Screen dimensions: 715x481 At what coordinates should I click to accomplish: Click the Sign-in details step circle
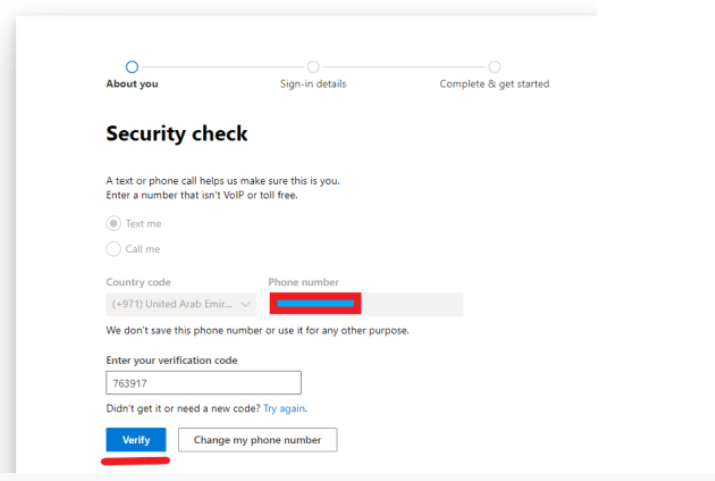(313, 67)
